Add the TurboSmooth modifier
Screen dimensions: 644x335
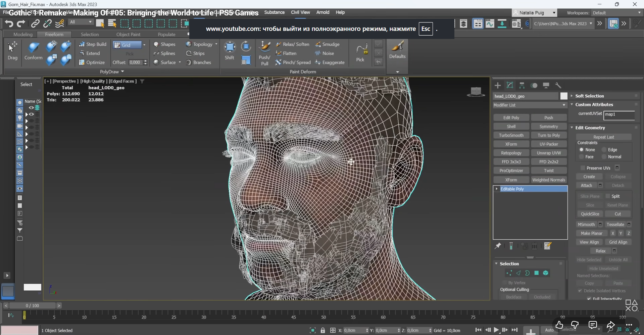[511, 135]
